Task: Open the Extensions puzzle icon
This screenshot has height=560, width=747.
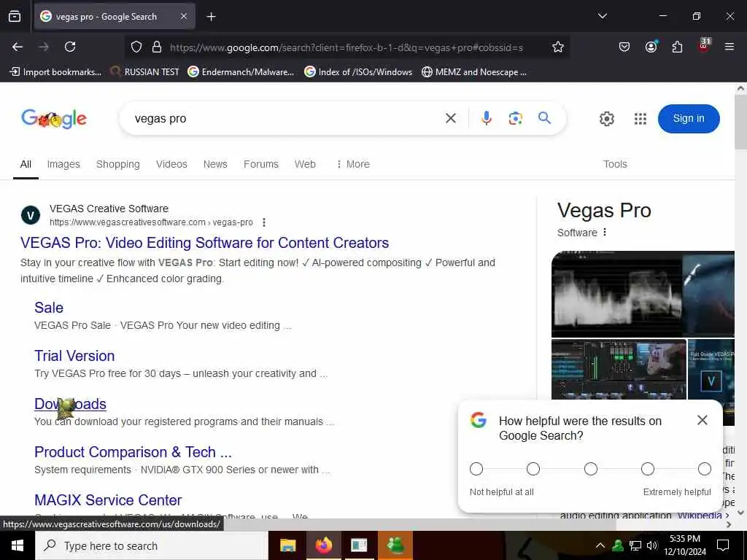Action: pyautogui.click(x=677, y=47)
